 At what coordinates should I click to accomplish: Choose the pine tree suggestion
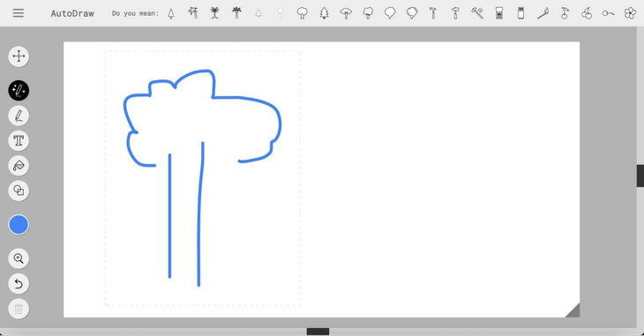pos(324,13)
